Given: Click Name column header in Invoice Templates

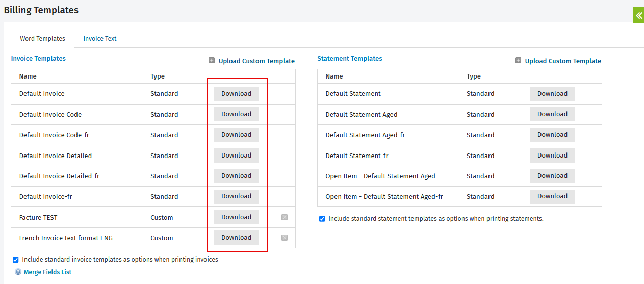Looking at the screenshot, I should pyautogui.click(x=28, y=76).
